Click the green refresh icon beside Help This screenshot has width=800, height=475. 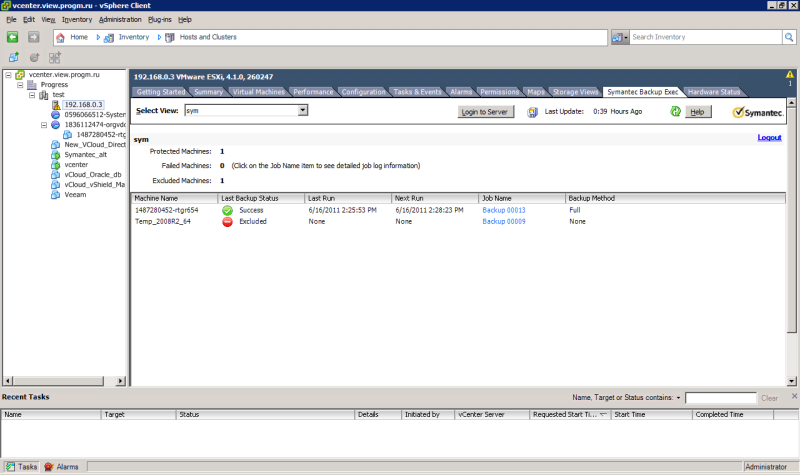675,112
